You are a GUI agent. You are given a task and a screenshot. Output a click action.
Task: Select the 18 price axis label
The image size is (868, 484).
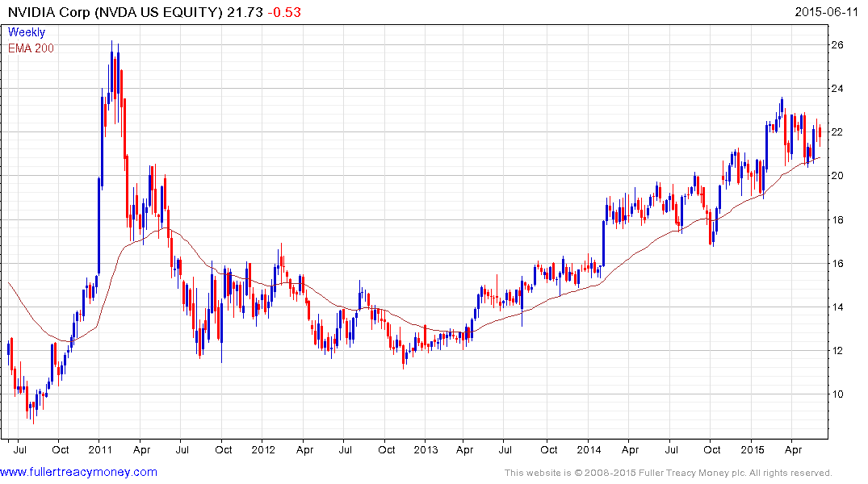[x=837, y=219]
